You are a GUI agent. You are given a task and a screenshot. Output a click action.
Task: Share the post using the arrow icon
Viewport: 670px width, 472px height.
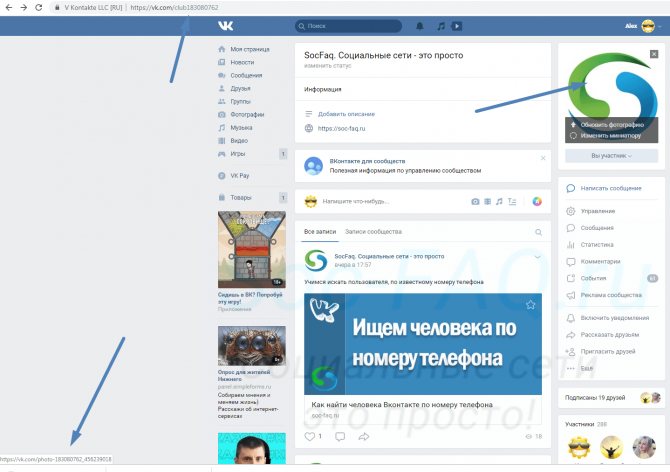[363, 436]
